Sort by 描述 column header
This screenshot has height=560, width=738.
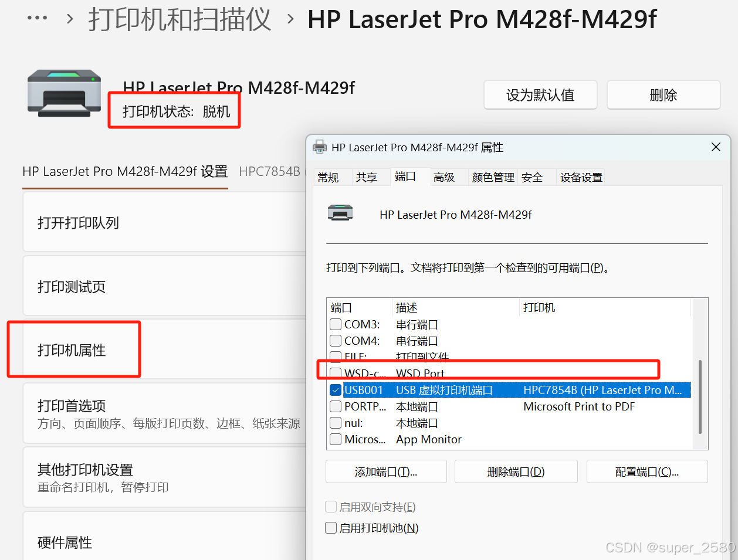(x=456, y=307)
